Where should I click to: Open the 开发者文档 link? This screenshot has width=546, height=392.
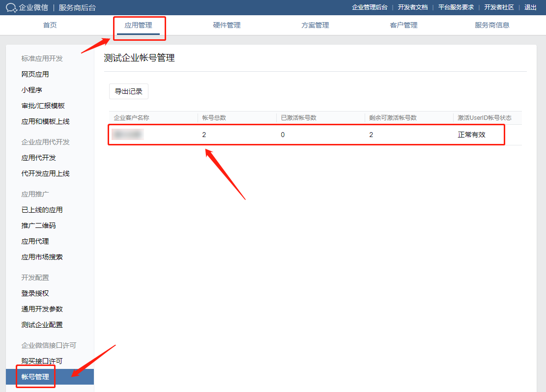click(x=412, y=7)
